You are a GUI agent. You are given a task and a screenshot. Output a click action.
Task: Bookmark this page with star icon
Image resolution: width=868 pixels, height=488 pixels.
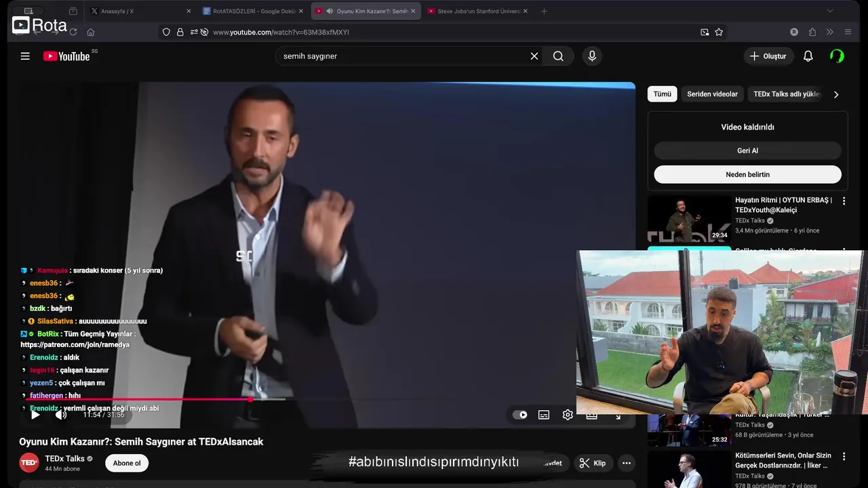719,32
